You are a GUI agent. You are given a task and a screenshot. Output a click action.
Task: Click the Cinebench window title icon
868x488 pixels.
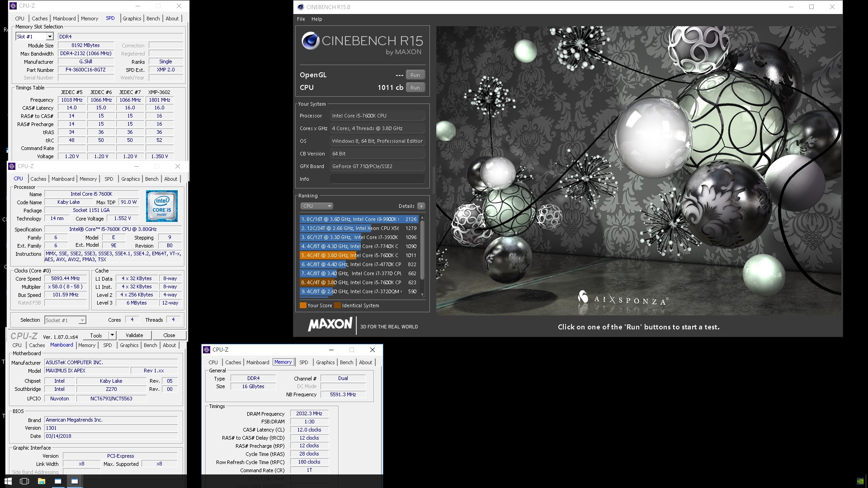coord(301,7)
